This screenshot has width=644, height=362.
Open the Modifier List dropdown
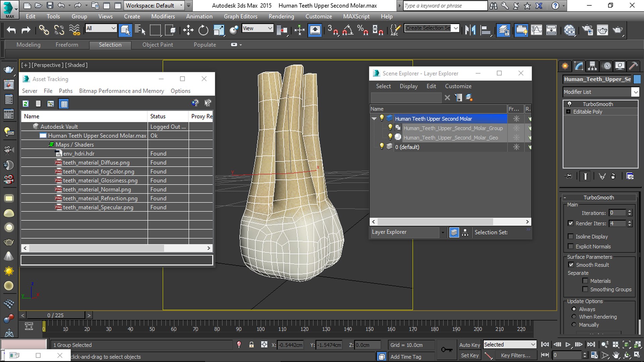(635, 92)
